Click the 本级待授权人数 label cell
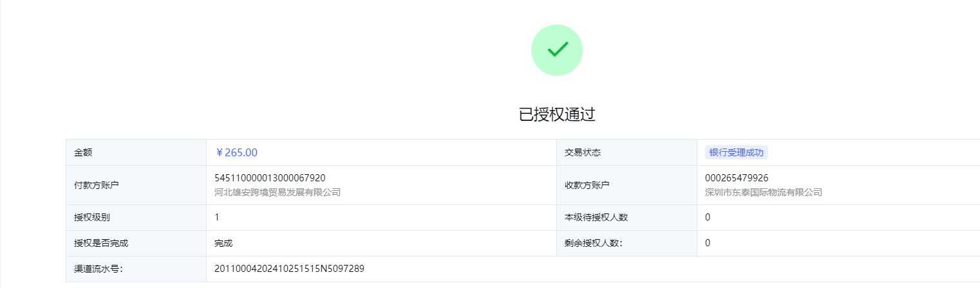Screen dimensions: 980x288 [x=627, y=217]
